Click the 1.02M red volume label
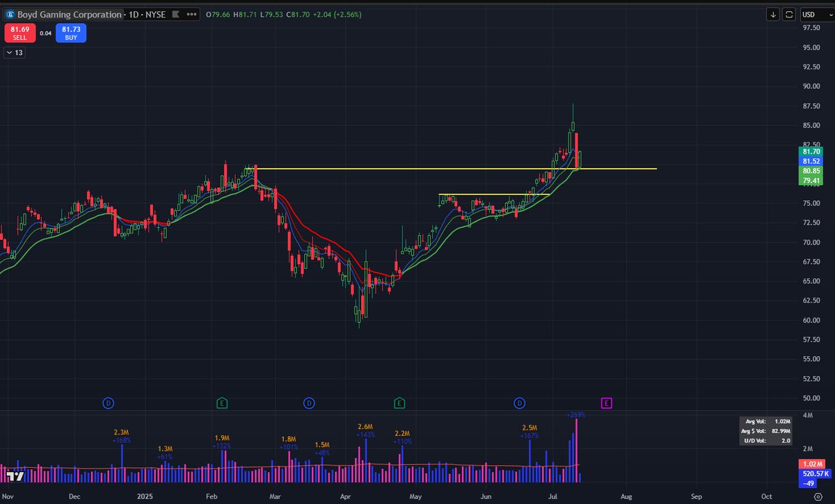 (x=811, y=464)
